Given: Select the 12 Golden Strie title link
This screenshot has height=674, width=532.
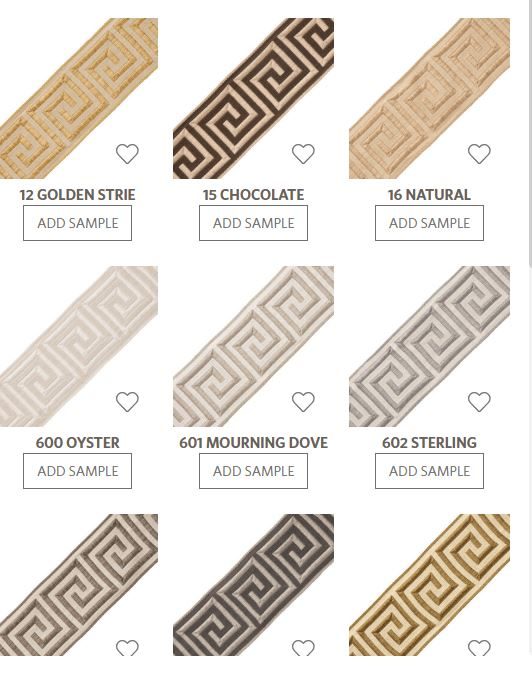Looking at the screenshot, I should pos(77,195).
